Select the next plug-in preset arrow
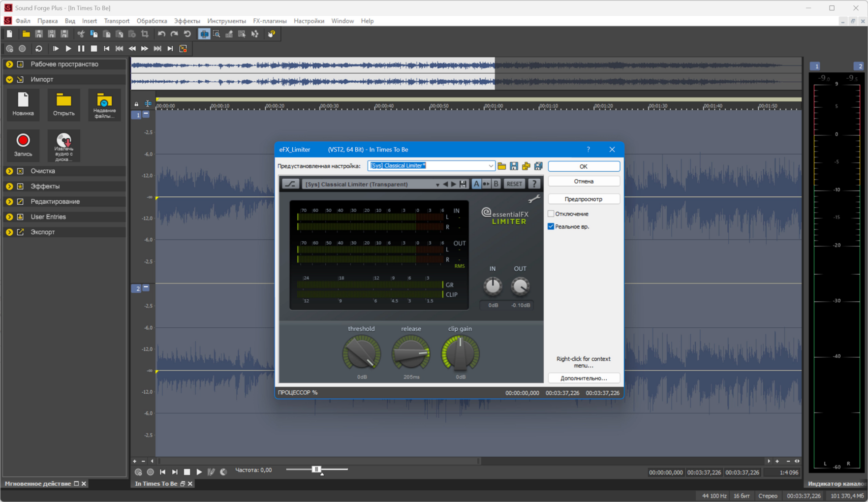 (454, 184)
